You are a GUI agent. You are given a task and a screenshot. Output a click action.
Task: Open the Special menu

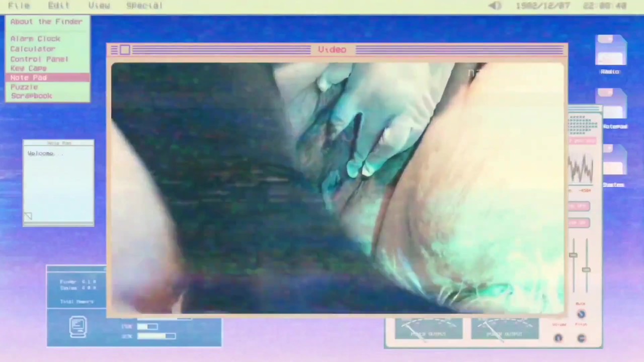[x=144, y=6]
